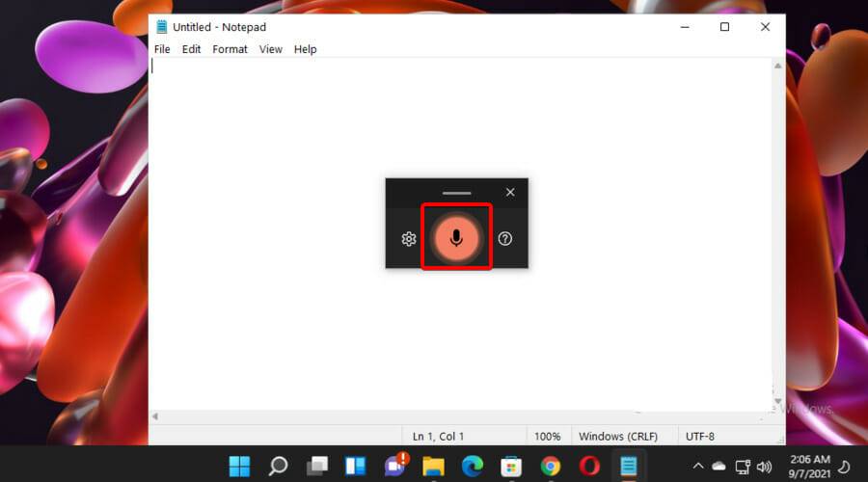This screenshot has height=482, width=868.
Task: Expand the system tray hidden icons chevron
Action: click(698, 467)
